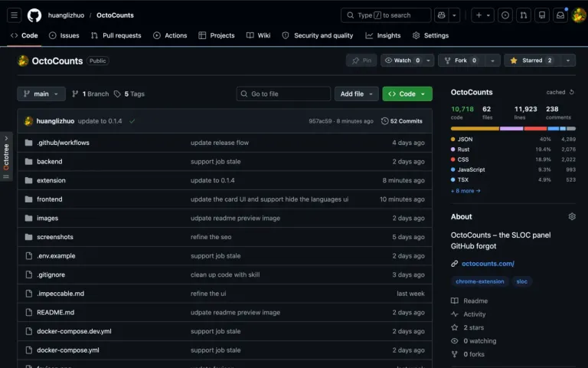The height and width of the screenshot is (368, 588).
Task: Click the Type / to search box
Action: 386,15
